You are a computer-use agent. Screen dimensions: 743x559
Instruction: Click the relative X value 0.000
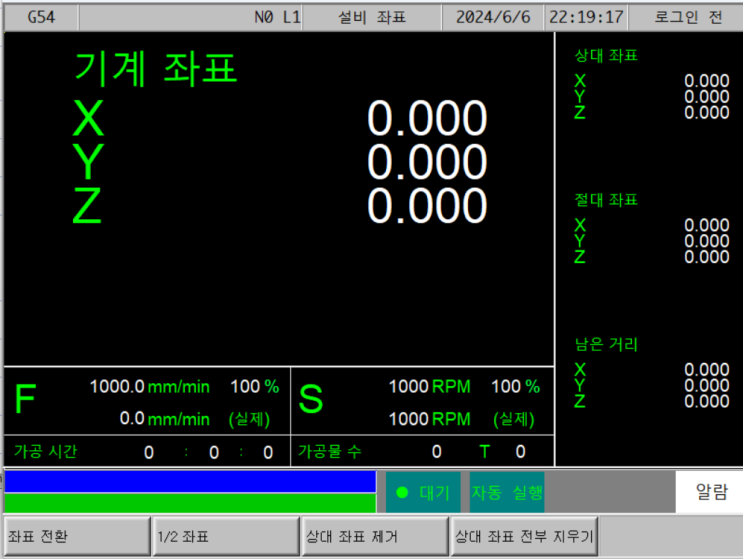(x=707, y=81)
